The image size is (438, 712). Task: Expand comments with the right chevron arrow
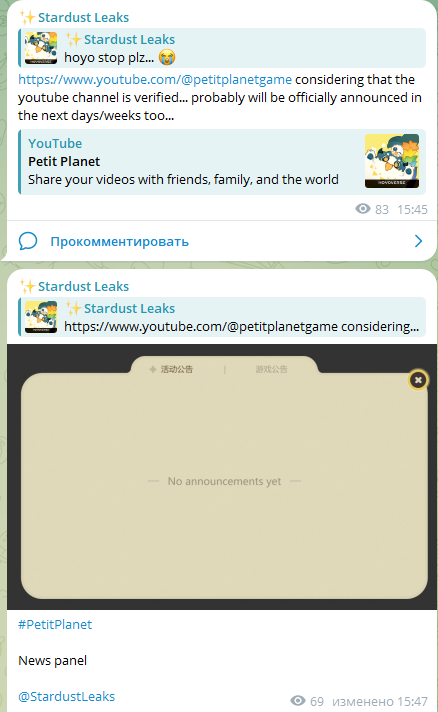[x=418, y=241]
